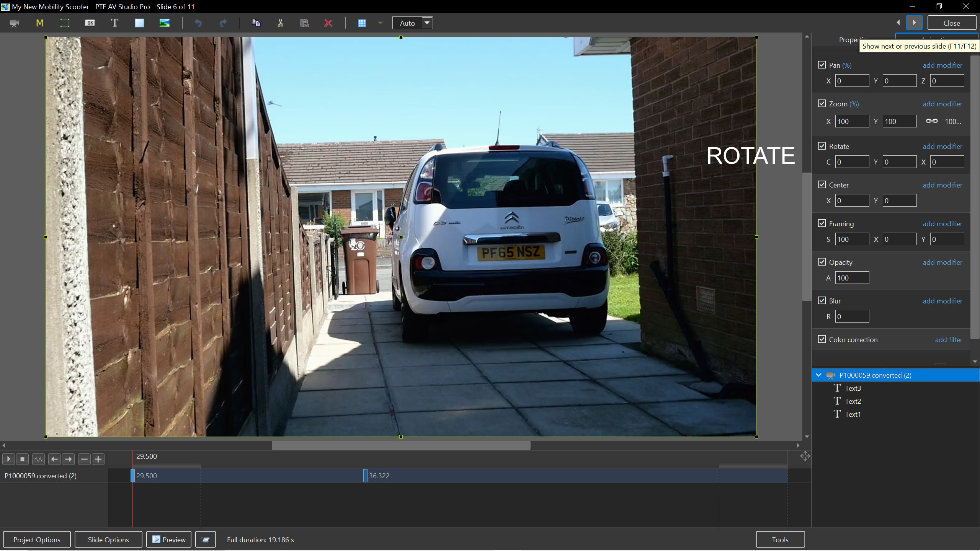Toggle the Color correction checkbox
980x551 pixels.
point(822,339)
